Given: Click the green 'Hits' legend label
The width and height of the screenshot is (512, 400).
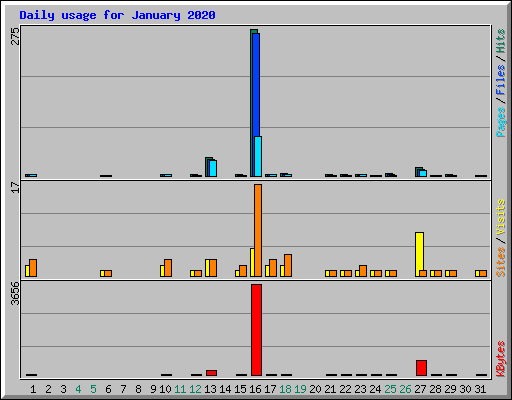Looking at the screenshot, I should (x=501, y=41).
